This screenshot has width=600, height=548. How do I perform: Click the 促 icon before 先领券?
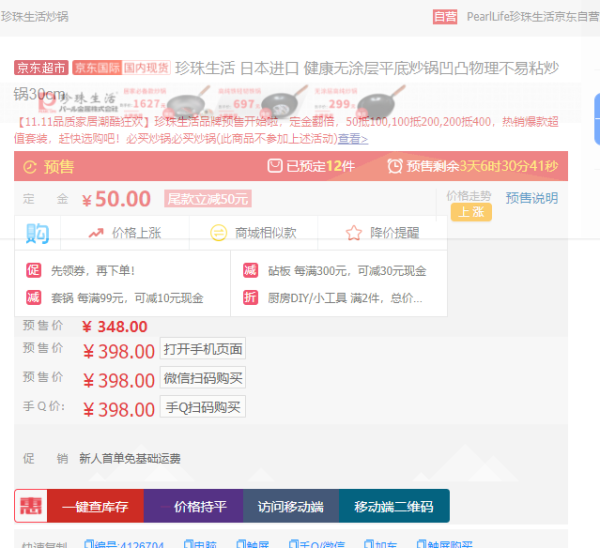tap(34, 270)
